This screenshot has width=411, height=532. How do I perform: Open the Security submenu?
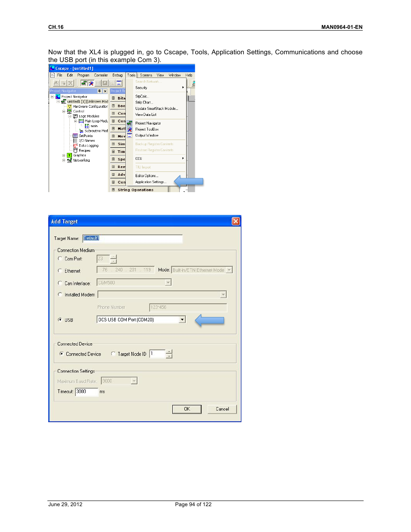pyautogui.click(x=159, y=88)
